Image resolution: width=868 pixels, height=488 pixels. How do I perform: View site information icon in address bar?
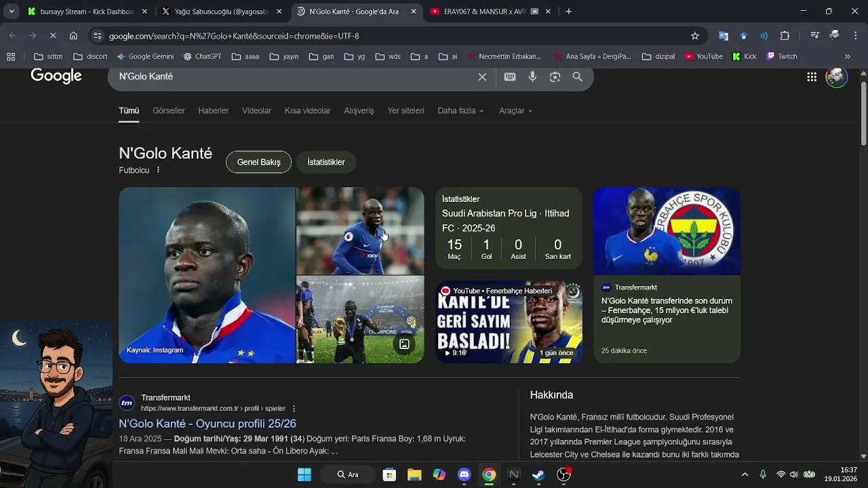(x=98, y=36)
